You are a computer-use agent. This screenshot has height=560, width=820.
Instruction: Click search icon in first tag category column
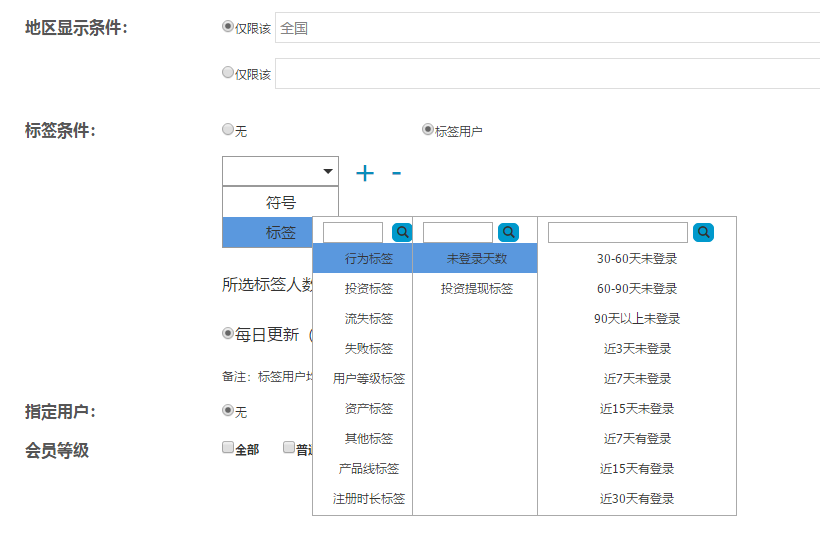point(402,232)
